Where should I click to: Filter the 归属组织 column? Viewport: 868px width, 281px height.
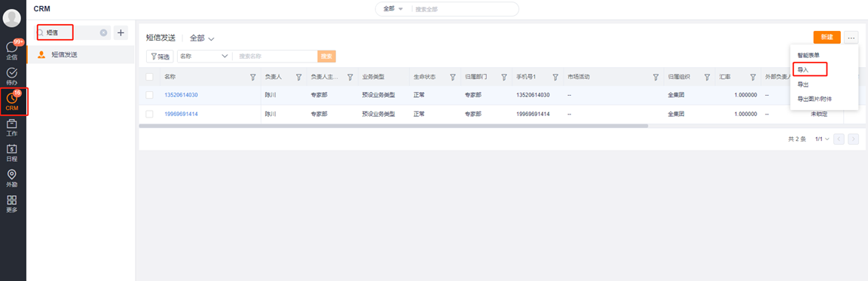tap(707, 77)
